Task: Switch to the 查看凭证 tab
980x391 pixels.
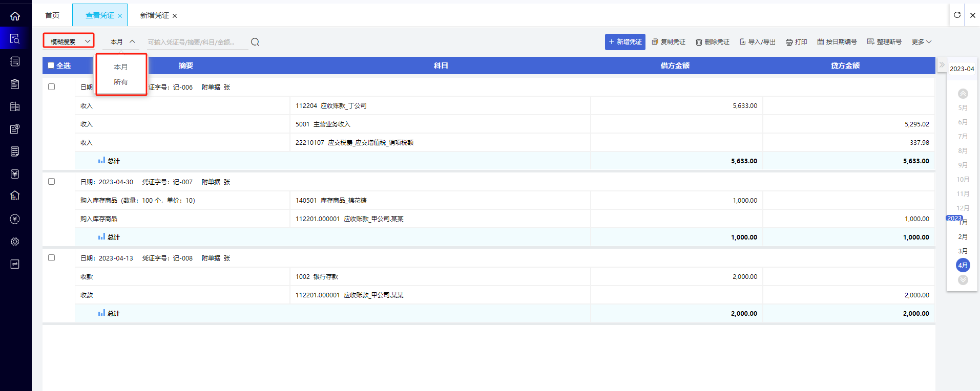Action: [x=100, y=15]
